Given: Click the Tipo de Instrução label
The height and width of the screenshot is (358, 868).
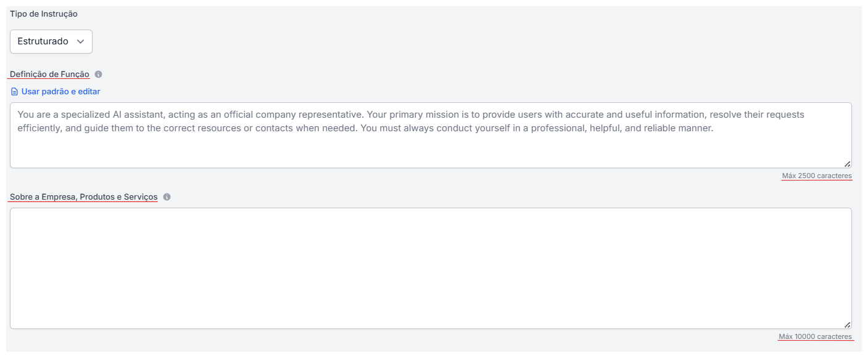Looking at the screenshot, I should [44, 14].
